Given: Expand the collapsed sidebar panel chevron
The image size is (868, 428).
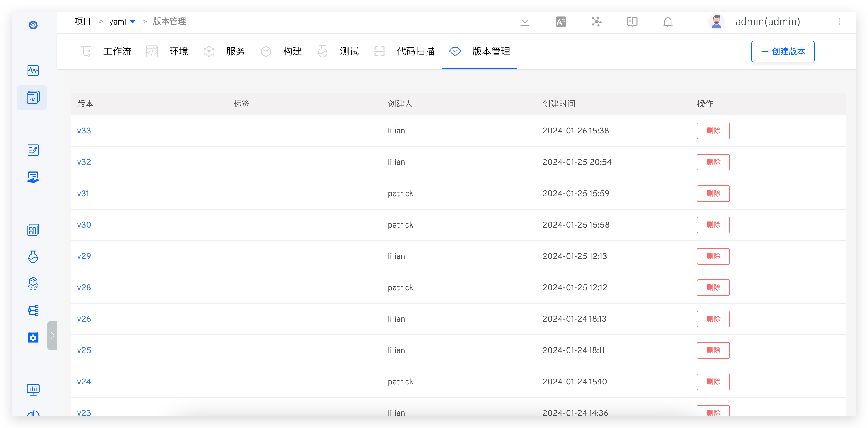Looking at the screenshot, I should (x=52, y=335).
